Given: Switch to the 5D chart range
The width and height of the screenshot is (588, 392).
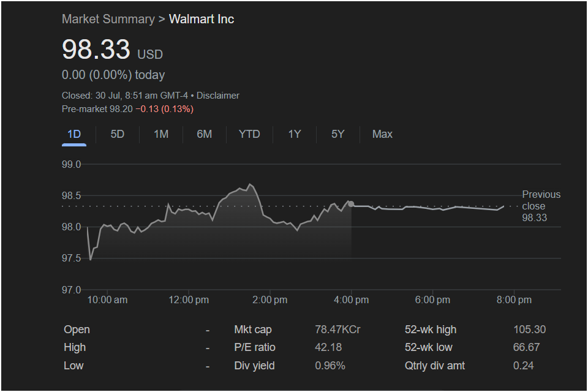Looking at the screenshot, I should [x=118, y=134].
